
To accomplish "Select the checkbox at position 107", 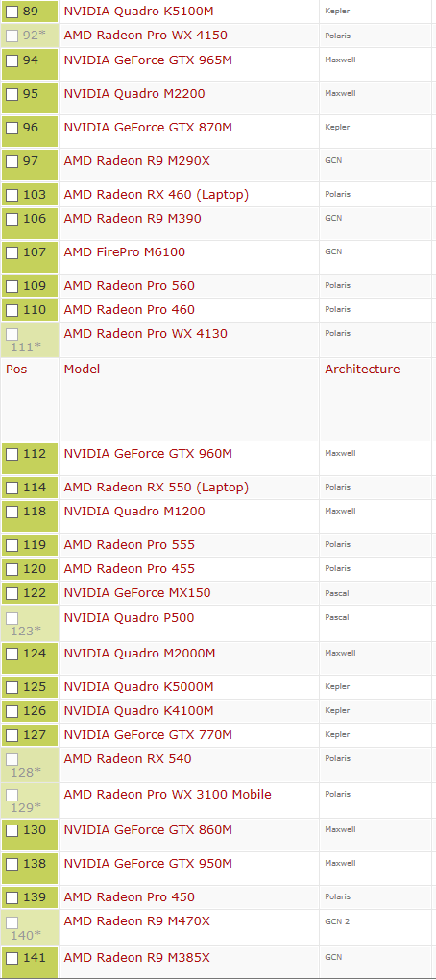I will (12, 253).
